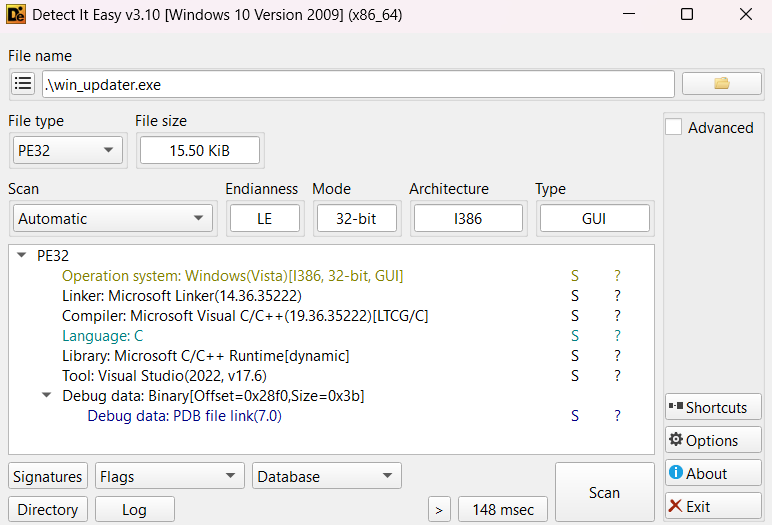
Task: Show the About info dialog
Action: [713, 473]
